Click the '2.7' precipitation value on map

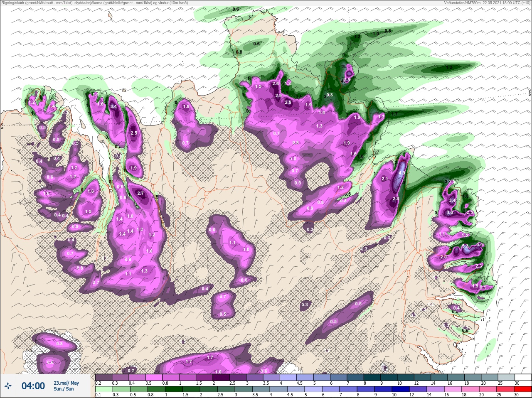point(140,193)
